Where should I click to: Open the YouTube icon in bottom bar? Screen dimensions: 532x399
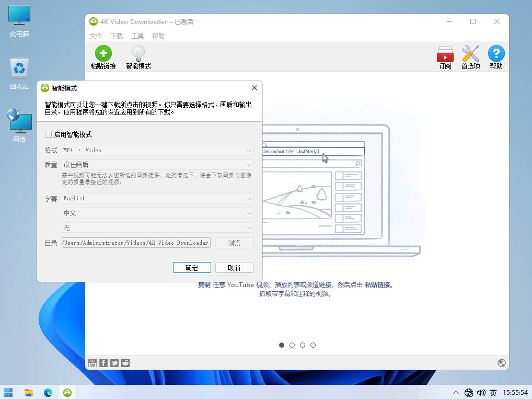coord(92,363)
